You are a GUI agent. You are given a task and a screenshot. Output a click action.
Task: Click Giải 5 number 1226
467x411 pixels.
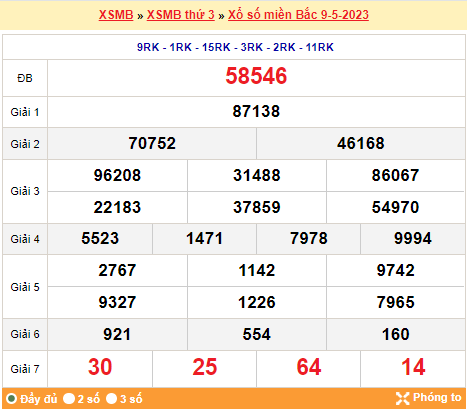tap(257, 303)
